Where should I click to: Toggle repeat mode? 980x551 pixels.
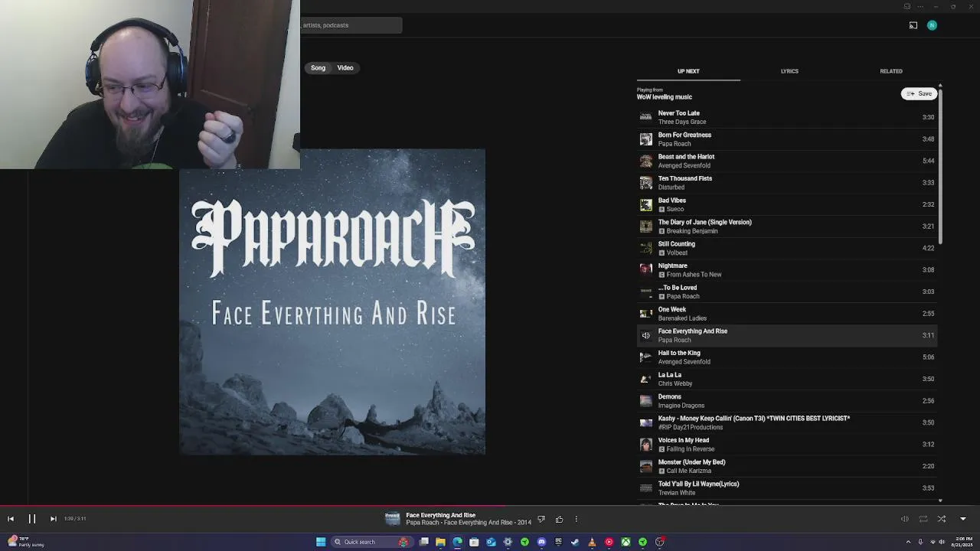[923, 519]
